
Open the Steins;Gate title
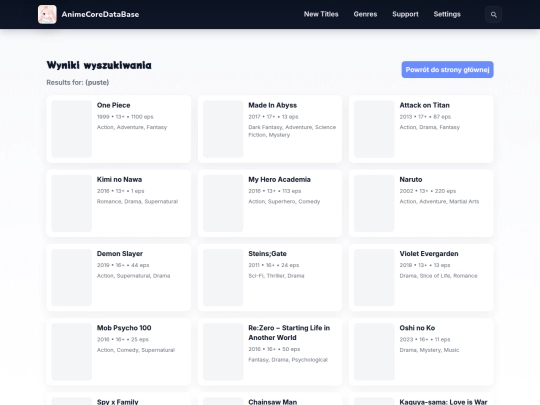(x=267, y=254)
